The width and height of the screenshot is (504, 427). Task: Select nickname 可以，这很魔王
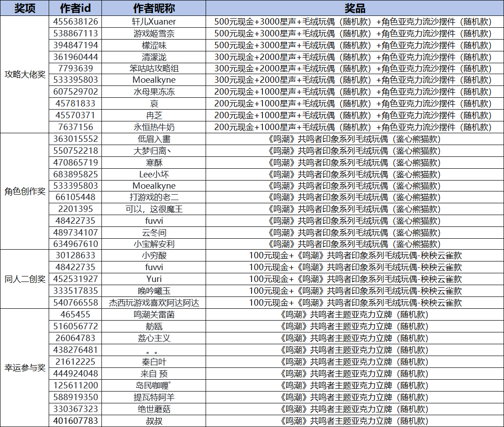click(x=154, y=209)
